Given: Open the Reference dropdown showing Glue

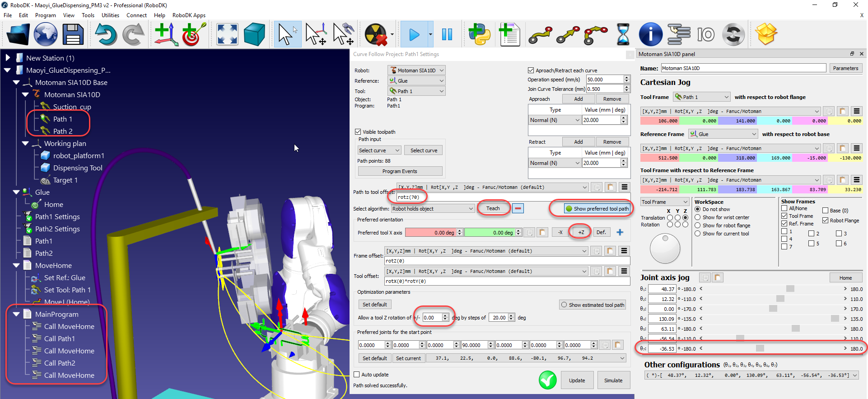Looking at the screenshot, I should pyautogui.click(x=417, y=81).
